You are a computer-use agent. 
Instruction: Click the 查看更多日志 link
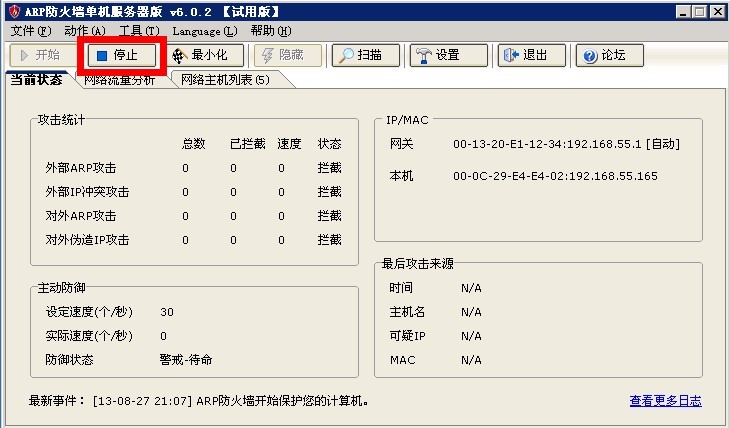pyautogui.click(x=665, y=401)
